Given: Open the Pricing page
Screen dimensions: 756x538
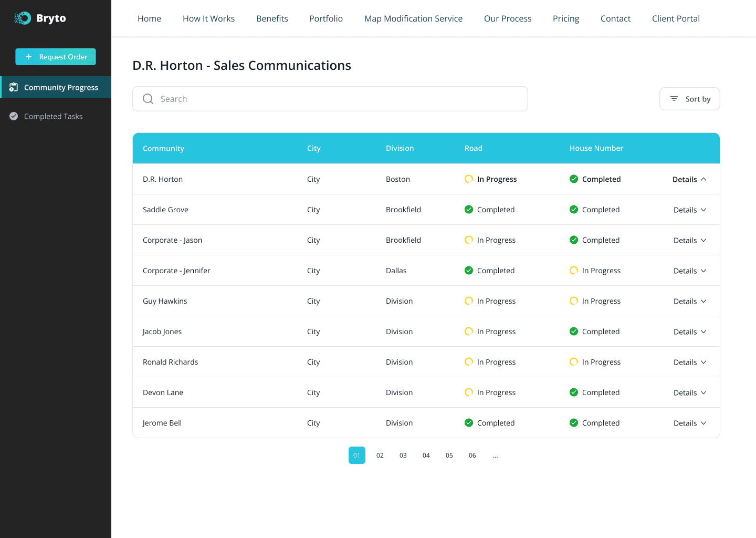Looking at the screenshot, I should tap(566, 18).
